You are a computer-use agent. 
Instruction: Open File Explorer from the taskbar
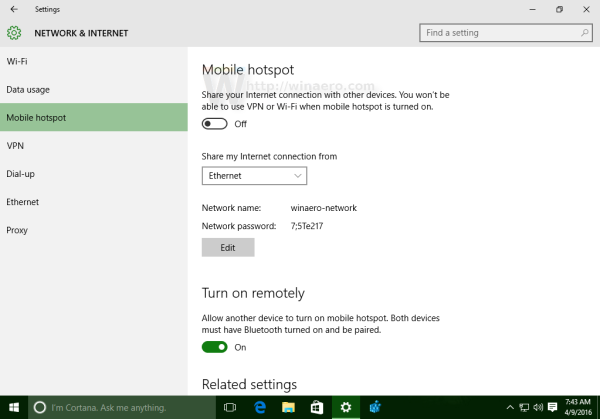(287, 408)
